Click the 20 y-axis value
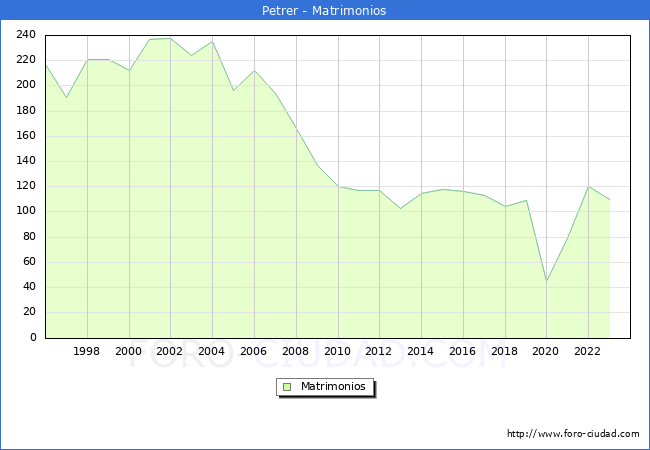 tap(29, 312)
